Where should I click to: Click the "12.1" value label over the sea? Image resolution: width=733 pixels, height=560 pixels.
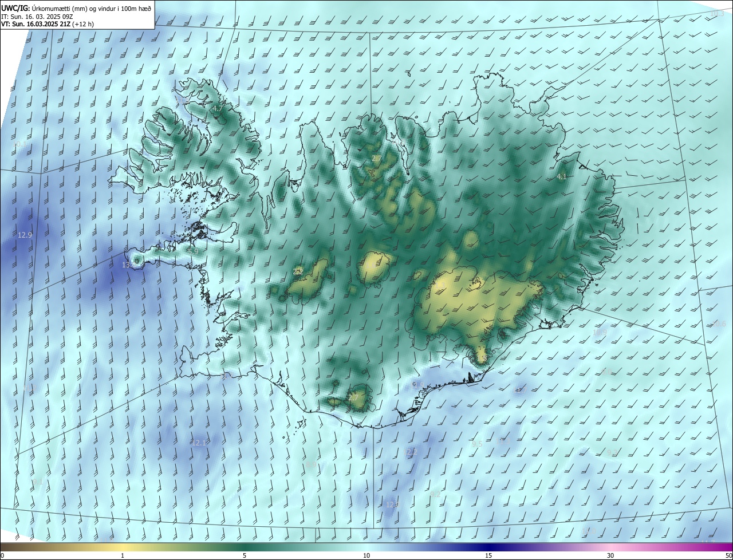coord(199,443)
